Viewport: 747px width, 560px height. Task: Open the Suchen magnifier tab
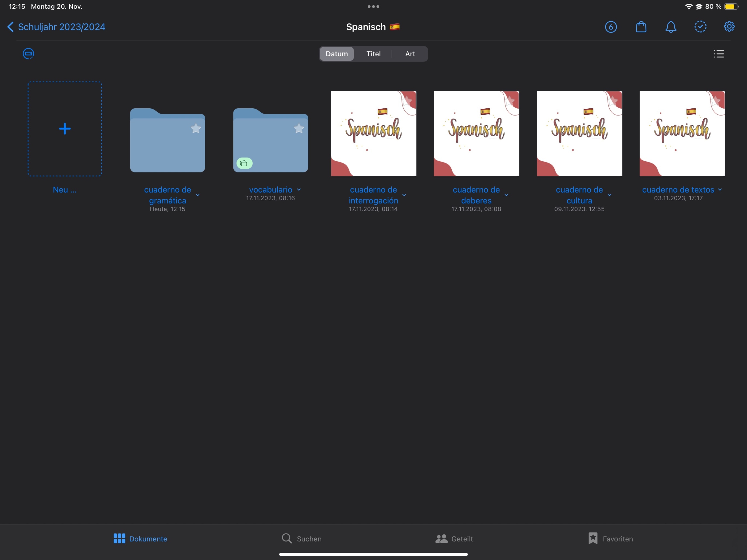(x=301, y=538)
